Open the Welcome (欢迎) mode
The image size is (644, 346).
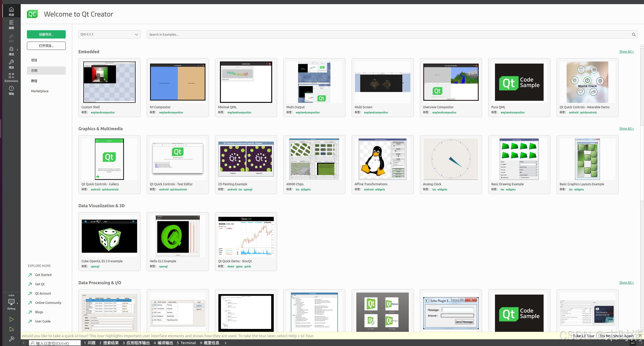[x=11, y=11]
